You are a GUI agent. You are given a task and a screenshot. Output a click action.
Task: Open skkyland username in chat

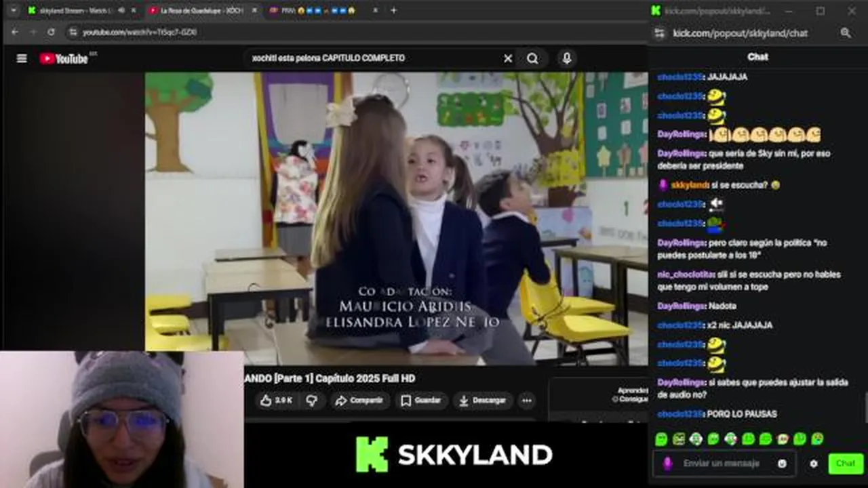click(x=690, y=185)
